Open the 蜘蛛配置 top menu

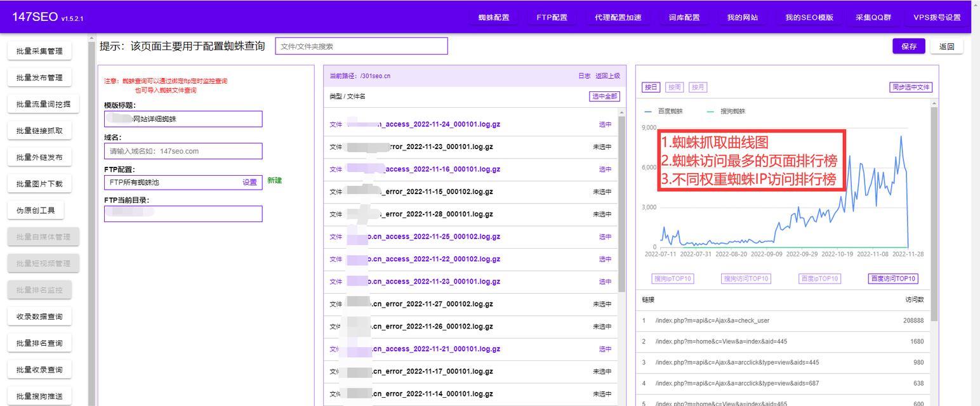(x=494, y=17)
